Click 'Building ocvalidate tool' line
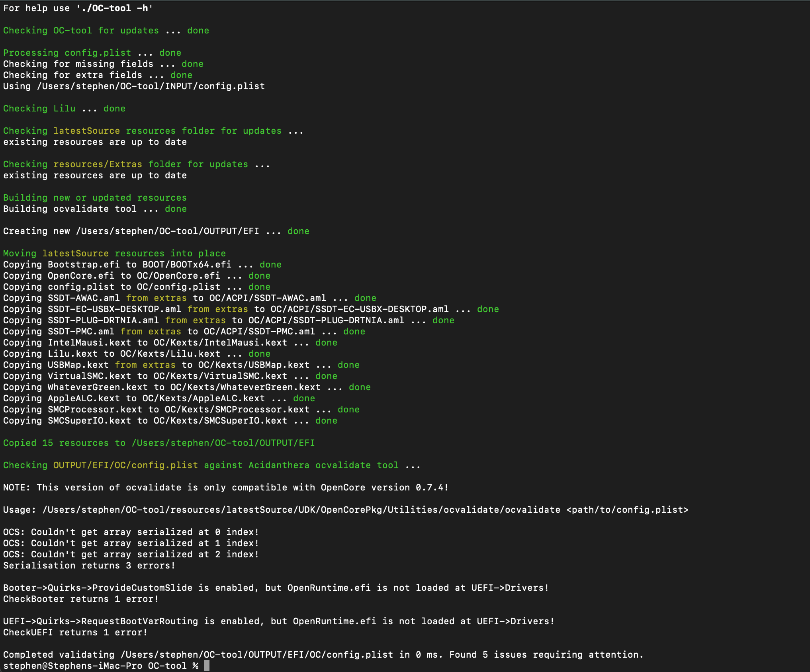The height and width of the screenshot is (672, 810). click(x=95, y=209)
